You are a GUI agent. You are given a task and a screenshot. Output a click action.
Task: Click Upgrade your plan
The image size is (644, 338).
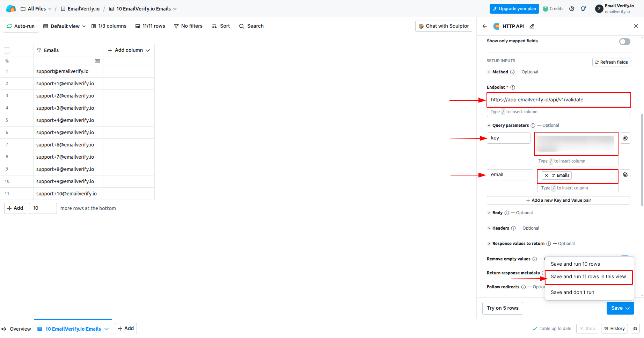514,9
